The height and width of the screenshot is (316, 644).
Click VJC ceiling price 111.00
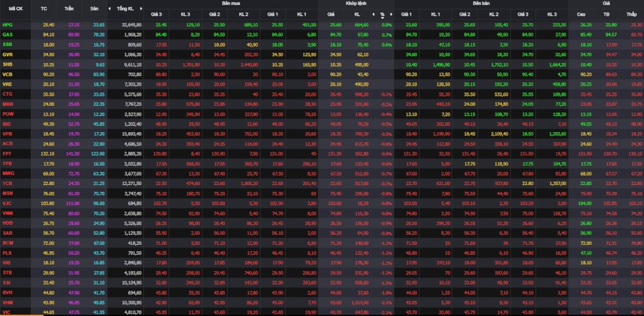(74, 203)
